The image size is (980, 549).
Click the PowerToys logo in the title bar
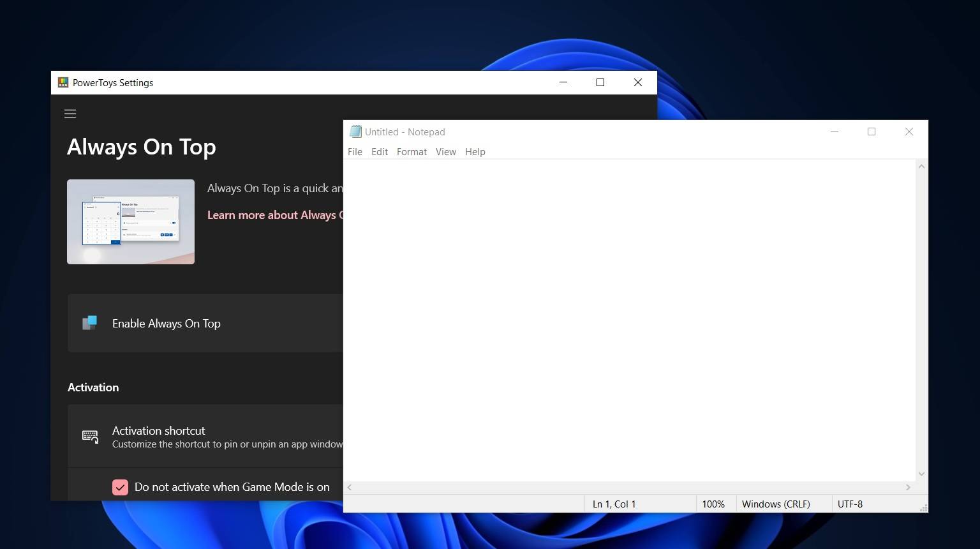pyautogui.click(x=63, y=82)
